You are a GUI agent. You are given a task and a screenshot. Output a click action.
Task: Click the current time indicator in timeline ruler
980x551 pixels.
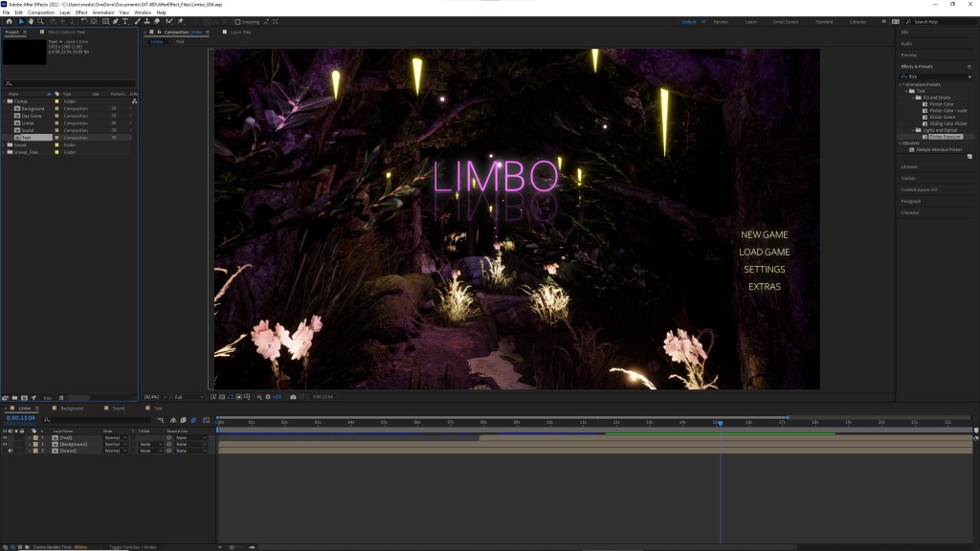721,422
